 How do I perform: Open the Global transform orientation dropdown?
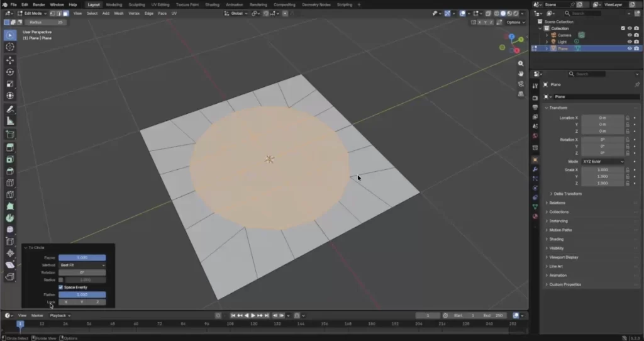[x=236, y=14]
